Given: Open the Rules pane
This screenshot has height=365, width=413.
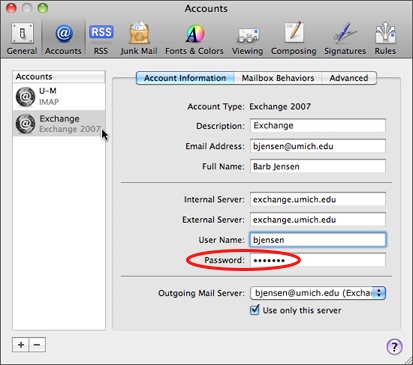Looking at the screenshot, I should (x=385, y=39).
